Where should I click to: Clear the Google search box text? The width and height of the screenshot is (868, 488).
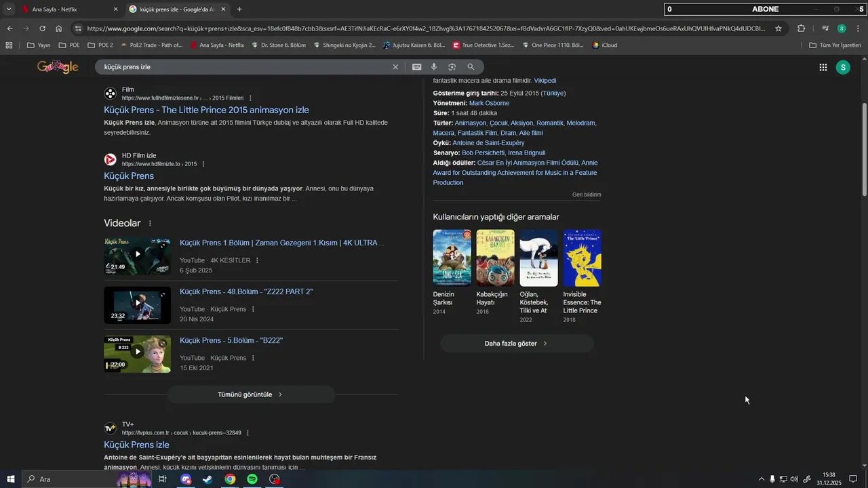tap(395, 67)
